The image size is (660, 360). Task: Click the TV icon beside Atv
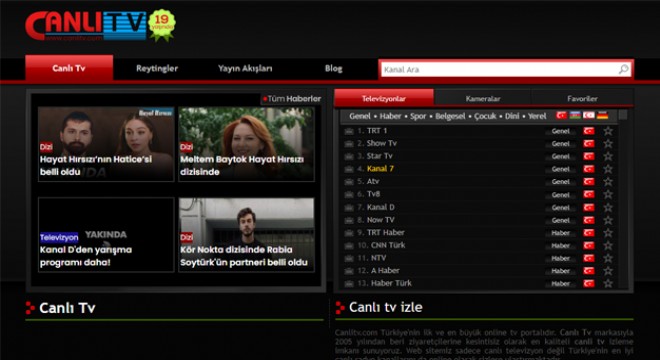pos(349,182)
